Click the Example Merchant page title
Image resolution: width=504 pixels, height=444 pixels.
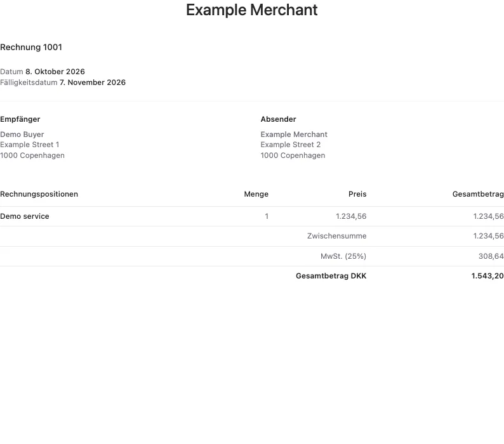251,10
